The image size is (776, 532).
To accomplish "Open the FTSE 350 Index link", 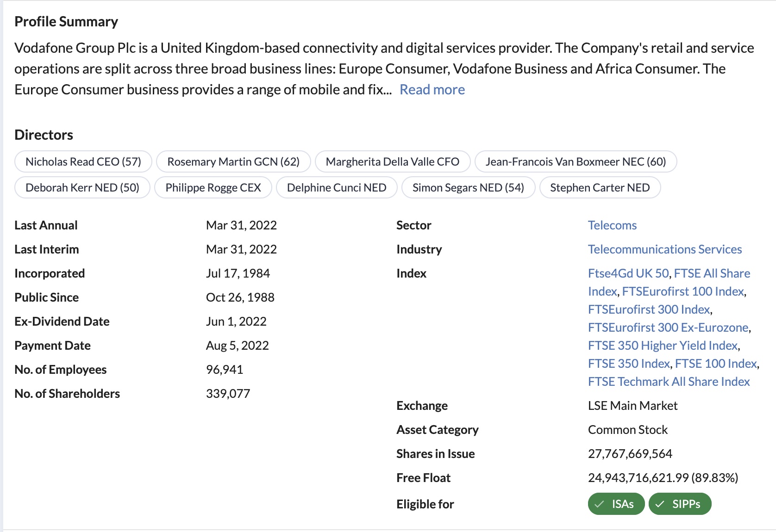I will 629,364.
